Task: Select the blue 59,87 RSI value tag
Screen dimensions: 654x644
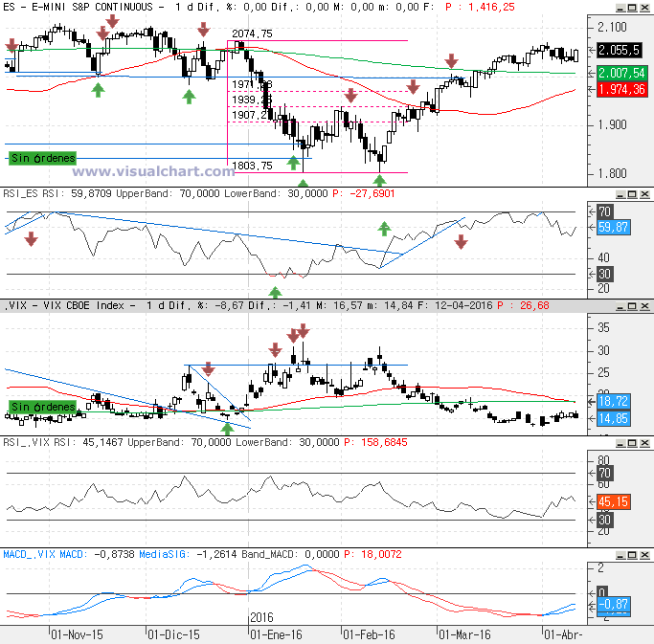Action: click(x=613, y=227)
